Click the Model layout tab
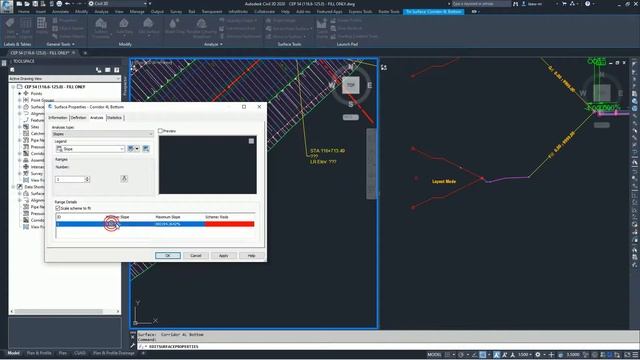 pos(13,353)
